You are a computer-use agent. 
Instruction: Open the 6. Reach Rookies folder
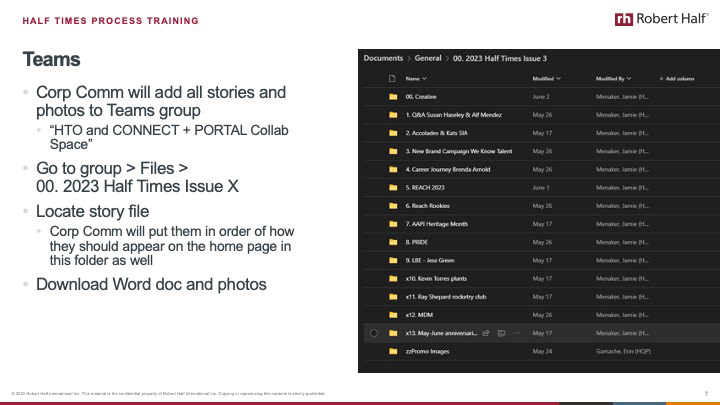(x=427, y=206)
